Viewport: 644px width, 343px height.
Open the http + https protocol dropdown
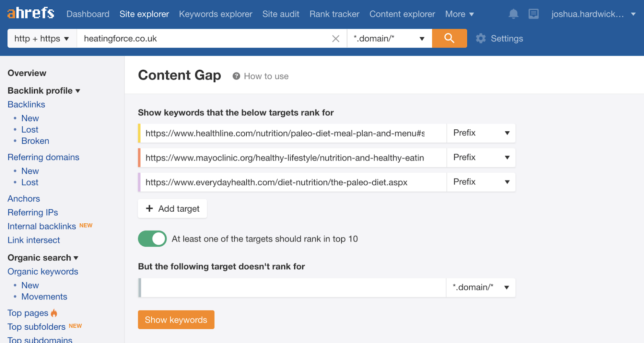pyautogui.click(x=42, y=39)
